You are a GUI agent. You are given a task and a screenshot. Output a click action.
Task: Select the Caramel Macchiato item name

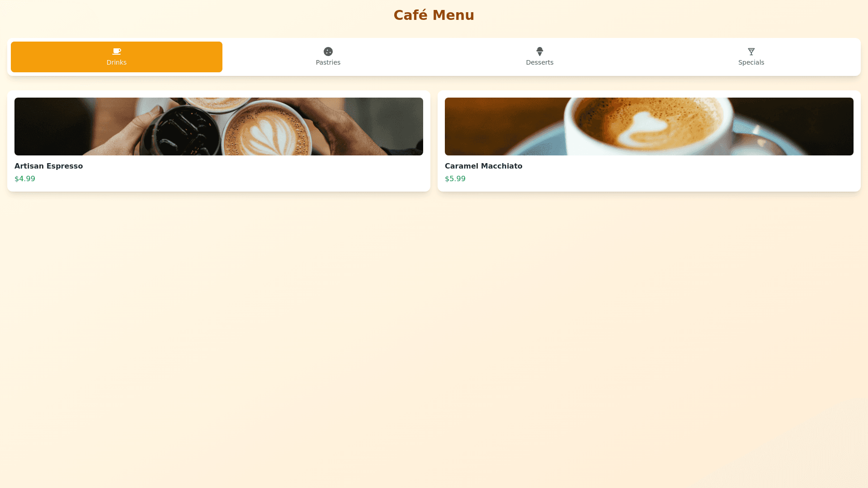coord(484,166)
